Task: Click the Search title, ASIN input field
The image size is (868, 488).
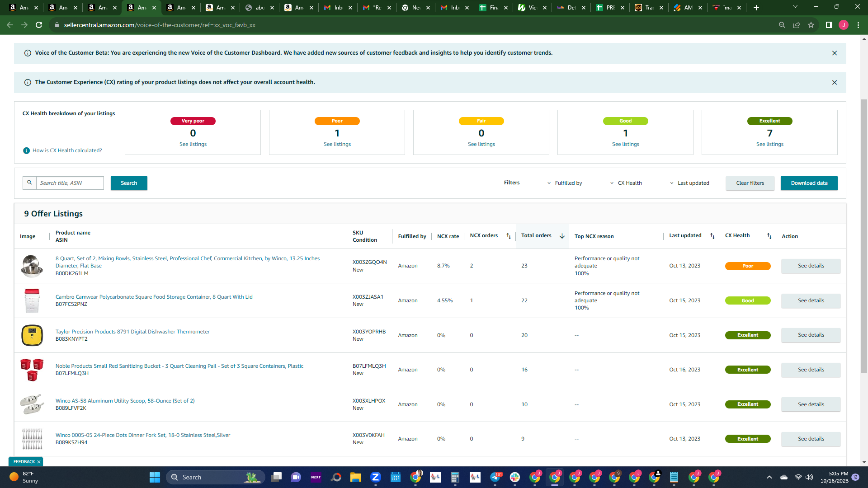Action: pos(70,183)
